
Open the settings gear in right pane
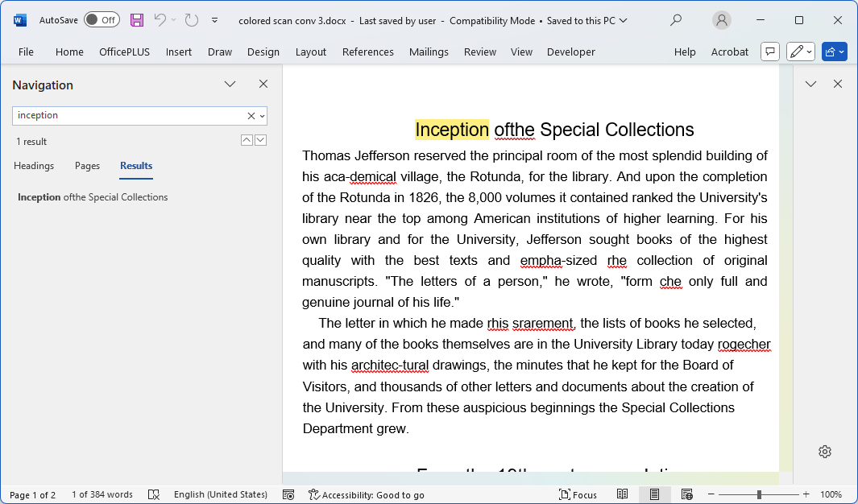825,452
